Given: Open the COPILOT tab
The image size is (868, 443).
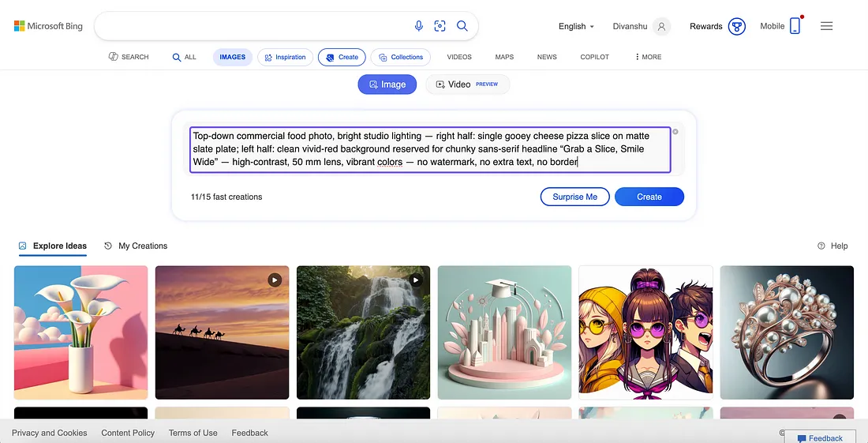Looking at the screenshot, I should (x=594, y=57).
